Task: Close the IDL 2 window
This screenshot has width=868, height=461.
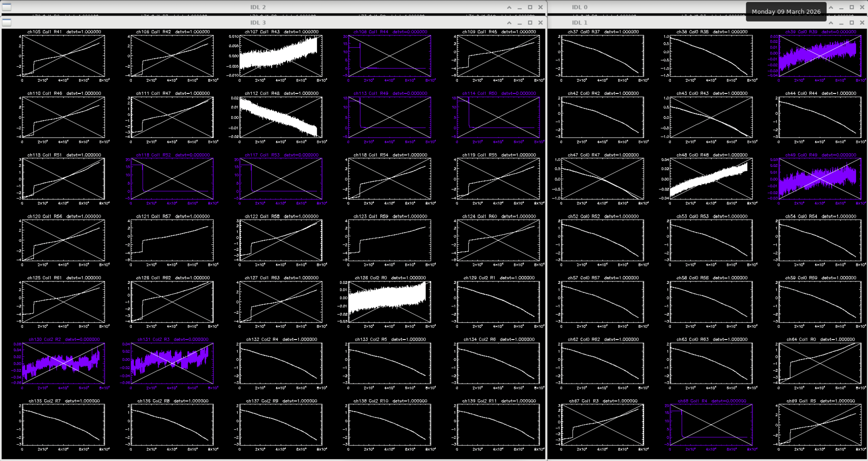Action: pos(541,7)
